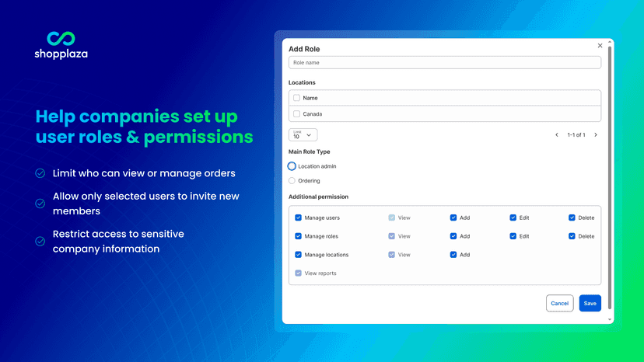Uncheck the Manage locations checkbox
The image size is (644, 362).
(x=298, y=255)
